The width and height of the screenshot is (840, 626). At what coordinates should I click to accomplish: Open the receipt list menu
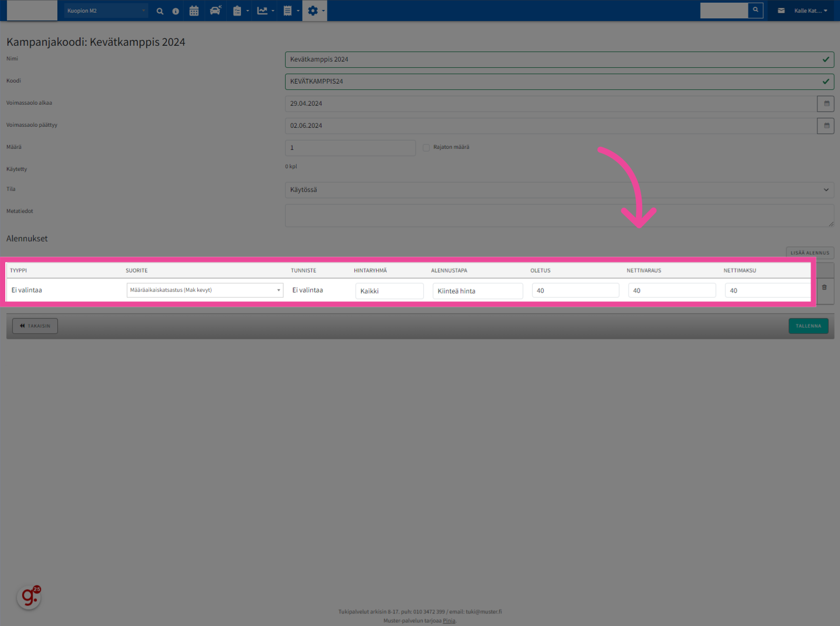pos(291,11)
